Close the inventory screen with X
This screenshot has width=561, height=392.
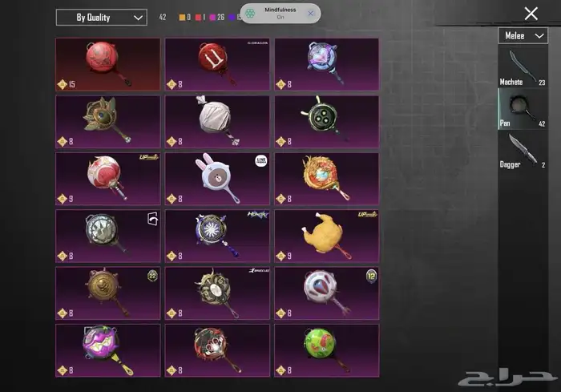tap(531, 14)
